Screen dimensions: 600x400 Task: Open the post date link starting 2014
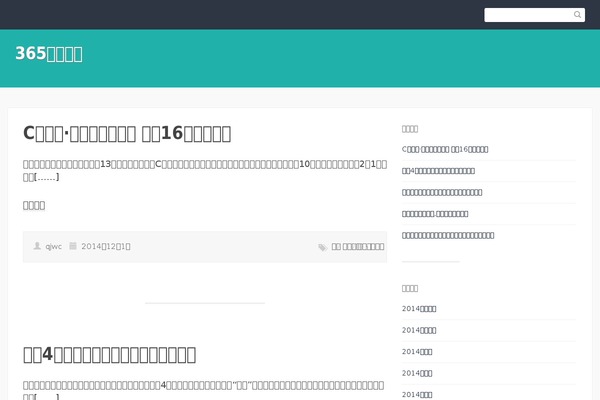[x=106, y=247]
